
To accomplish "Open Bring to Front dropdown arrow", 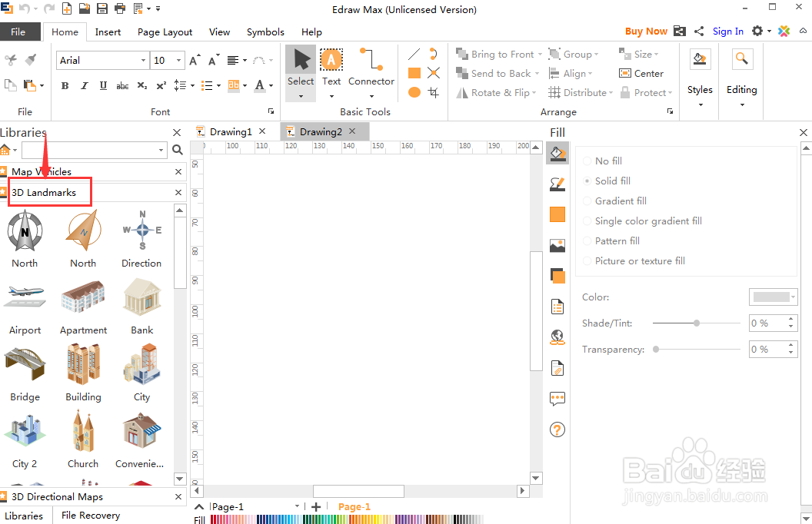I will click(x=540, y=55).
